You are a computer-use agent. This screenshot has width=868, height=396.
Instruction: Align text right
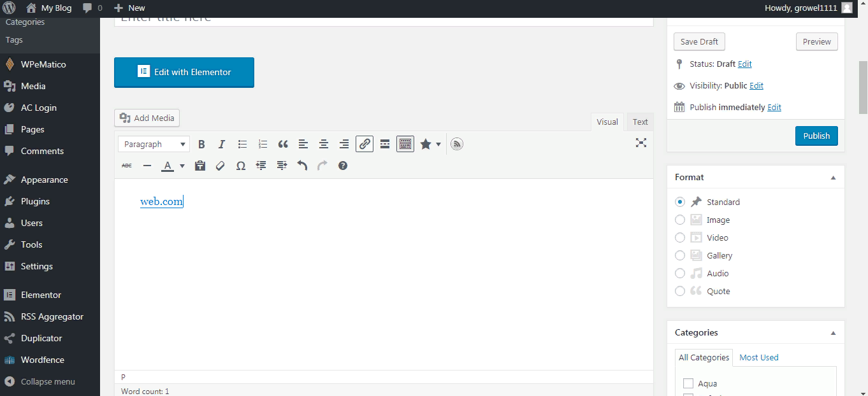click(344, 145)
